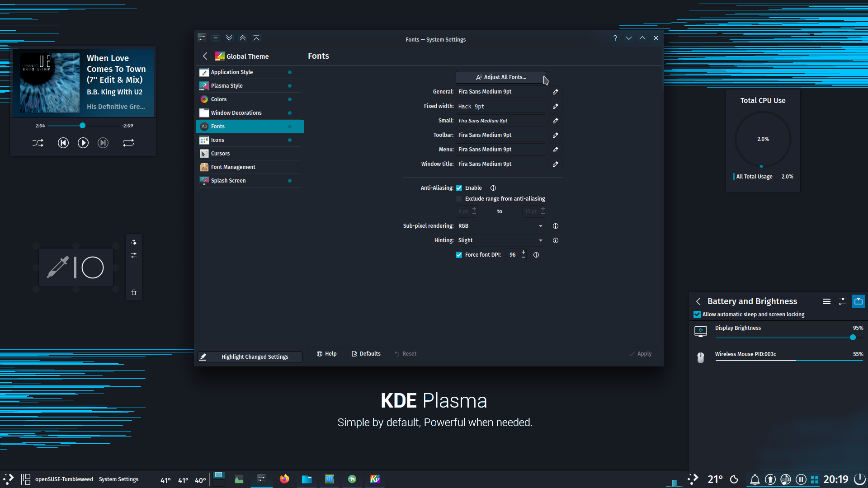Open Plasma Style settings
Image resolution: width=868 pixels, height=488 pixels.
tap(250, 86)
